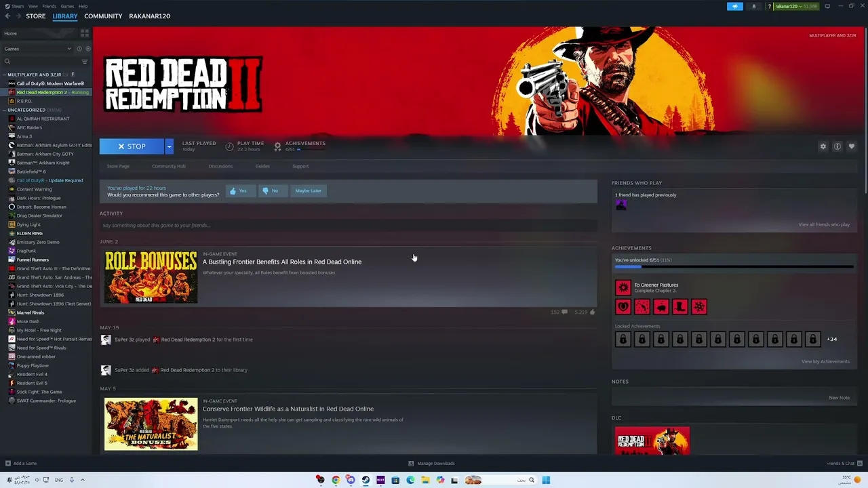This screenshot has height=488, width=868.
Task: Click the friend avatar under Friends Who Play
Action: [620, 205]
